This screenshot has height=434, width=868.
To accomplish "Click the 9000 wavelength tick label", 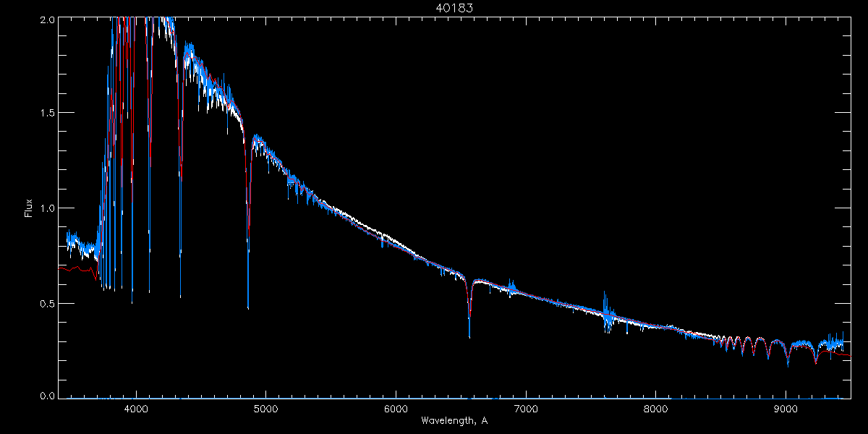I will (x=786, y=408).
